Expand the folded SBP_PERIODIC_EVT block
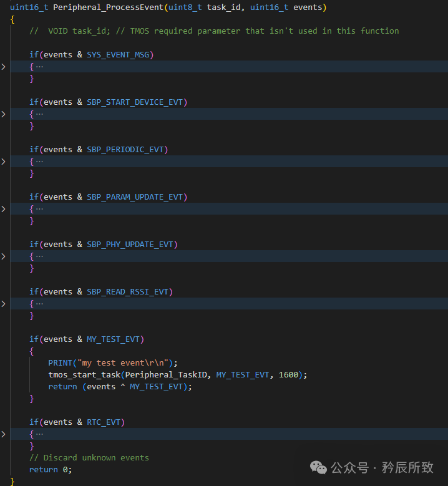 (3, 162)
